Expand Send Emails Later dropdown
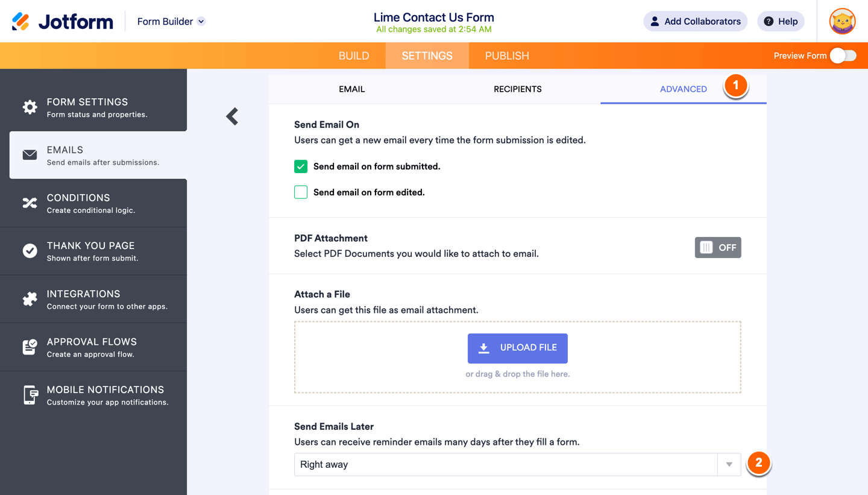868x495 pixels. [x=729, y=464]
